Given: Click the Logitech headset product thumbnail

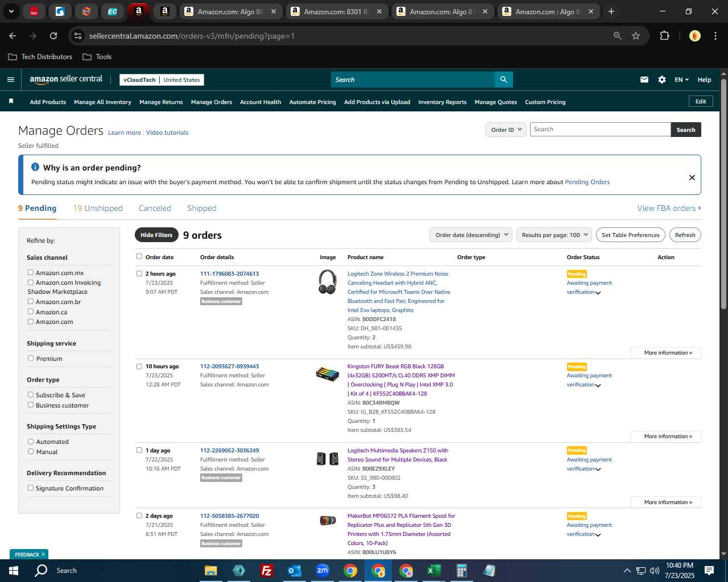Looking at the screenshot, I should pyautogui.click(x=328, y=282).
